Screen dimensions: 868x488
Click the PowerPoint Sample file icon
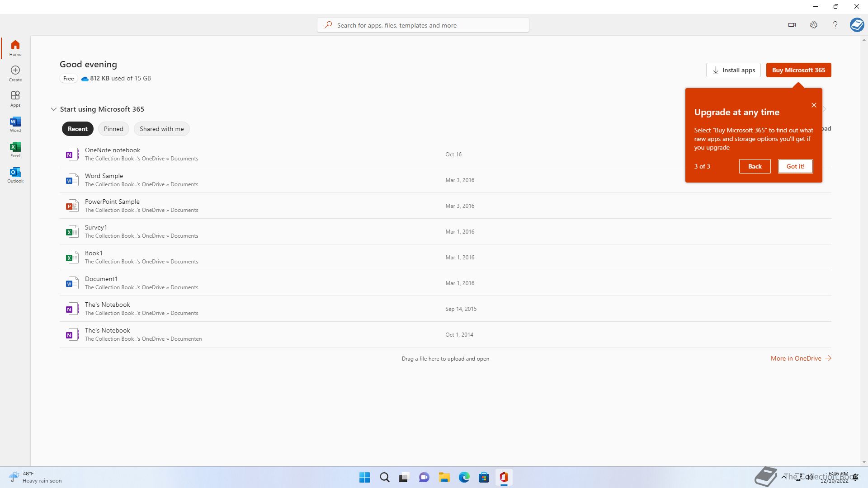pos(71,206)
